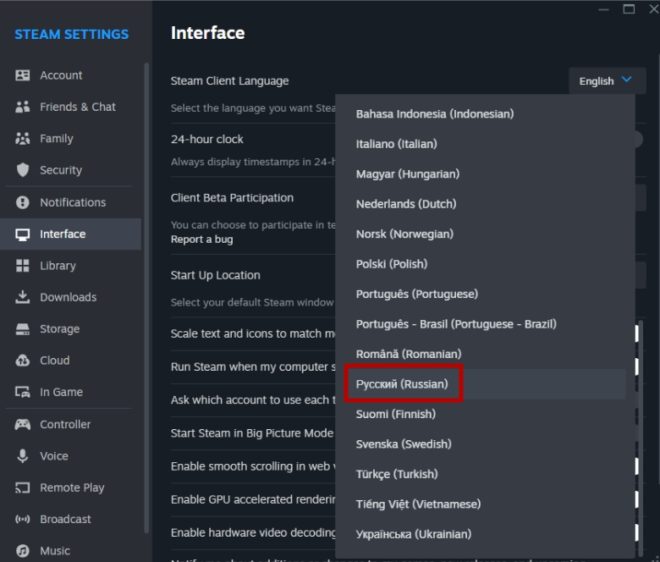Open the Account settings section
Viewport: 660px width, 562px height.
click(x=71, y=75)
